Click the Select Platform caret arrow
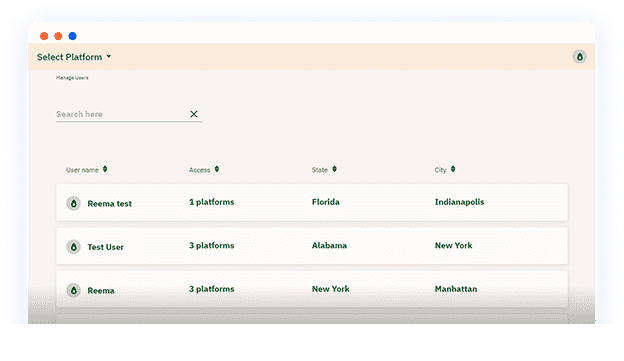 click(x=109, y=57)
